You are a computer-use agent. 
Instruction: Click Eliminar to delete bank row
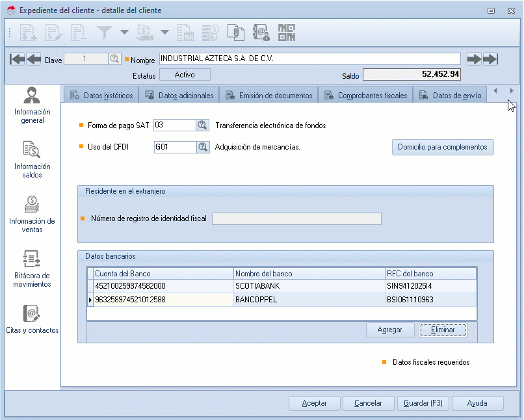click(443, 330)
